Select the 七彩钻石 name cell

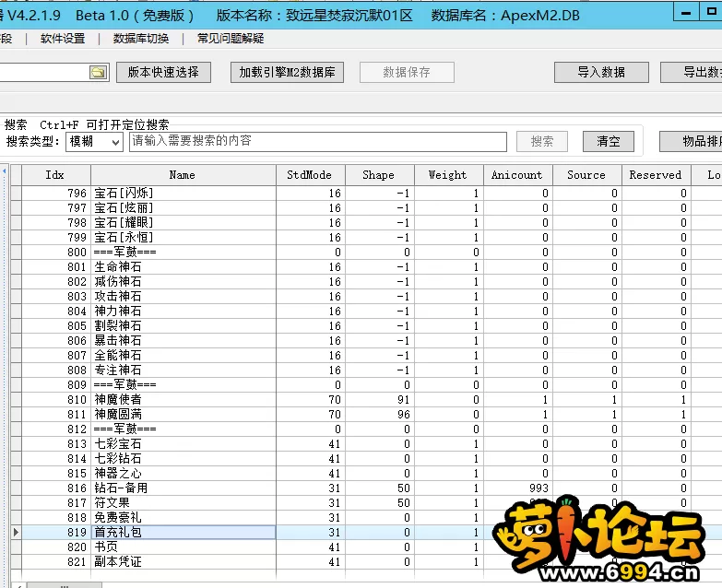click(x=183, y=459)
